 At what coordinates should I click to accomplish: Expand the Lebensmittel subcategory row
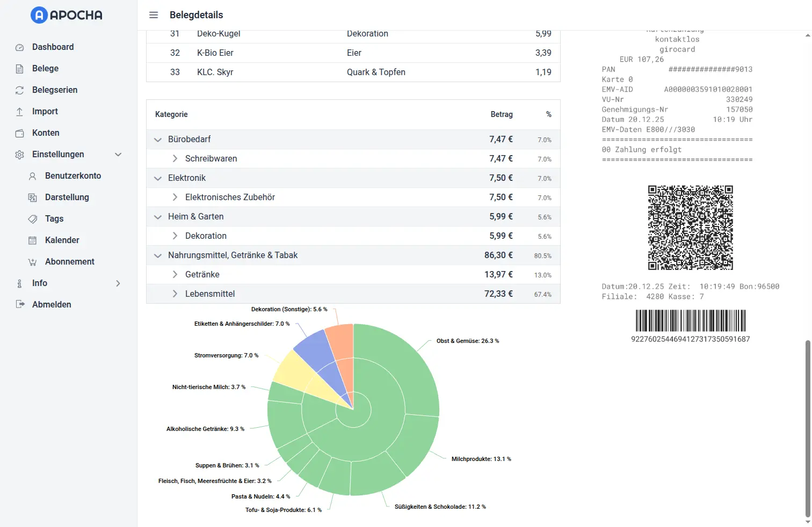[x=175, y=294]
